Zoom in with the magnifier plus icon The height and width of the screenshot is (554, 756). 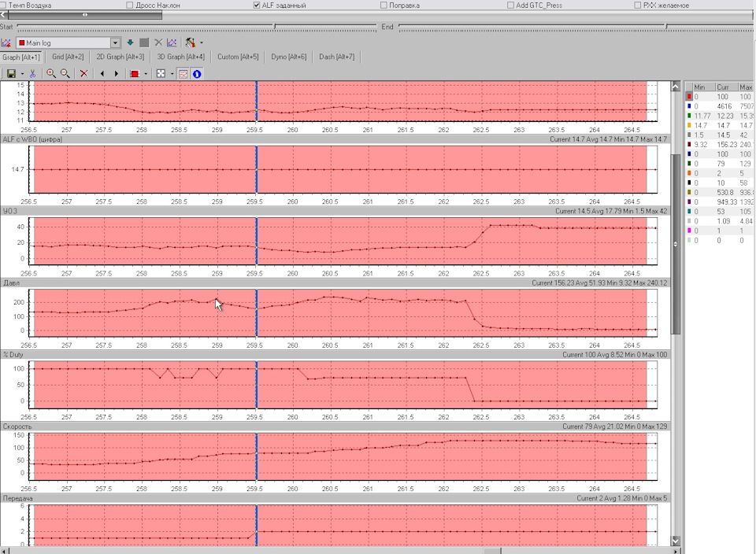pos(51,73)
